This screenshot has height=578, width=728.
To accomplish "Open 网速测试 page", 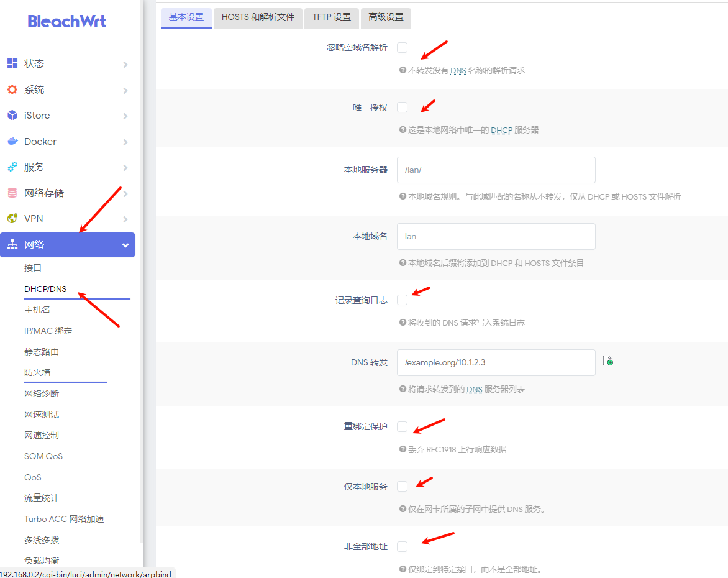I will (42, 415).
